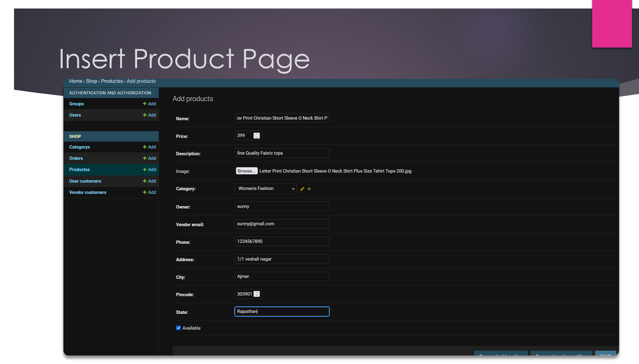Click the Price field stepper arrows
Viewport: 639px width, 364px height.
click(x=257, y=136)
